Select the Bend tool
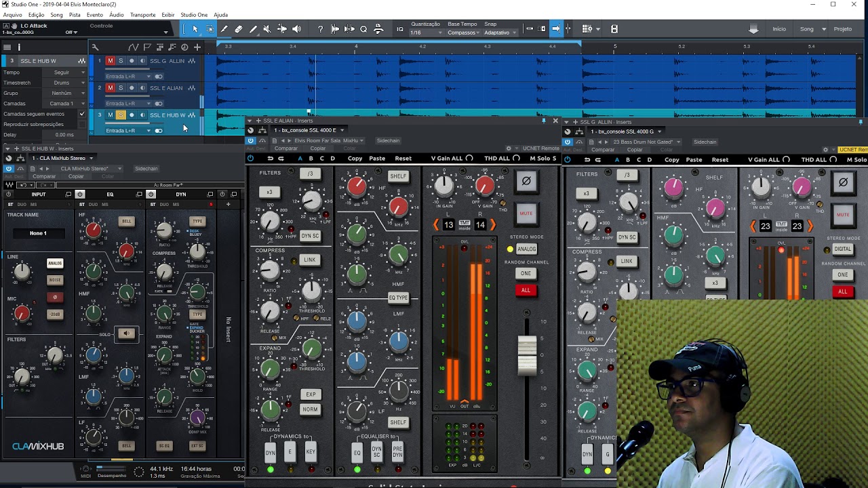The image size is (868, 488). click(x=281, y=29)
